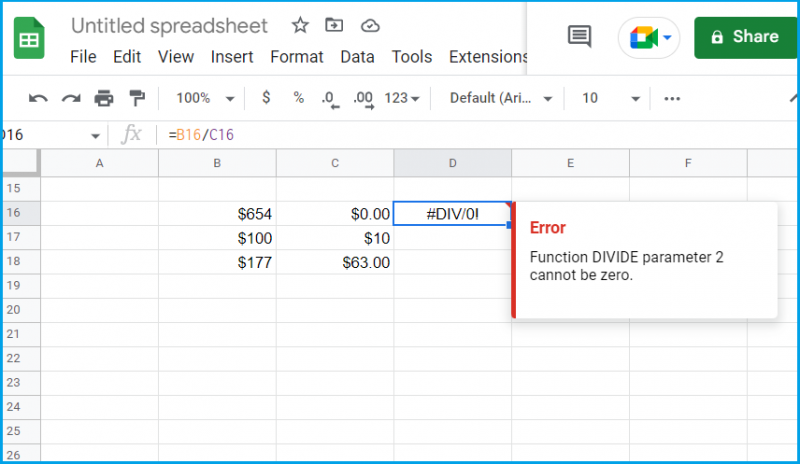Open the Format menu
This screenshot has height=464, width=800.
[296, 57]
